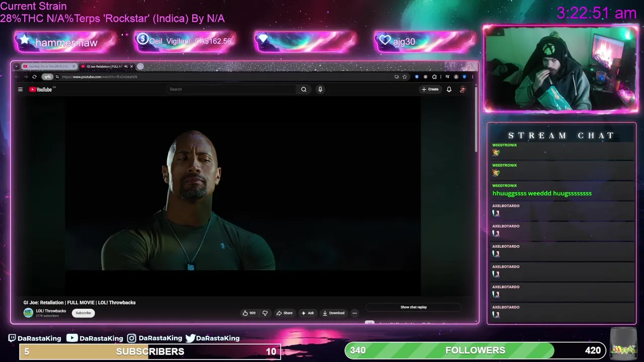Click the Twitch DaRastaKing handle
The height and width of the screenshot is (362, 644).
35,338
